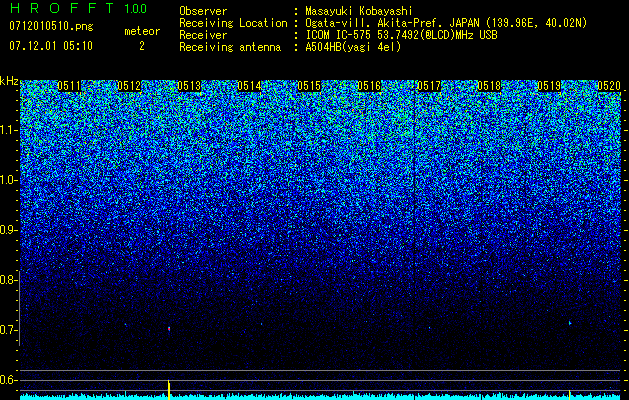Click the 1.0 kHz axis label
629x400 pixels.
8,181
